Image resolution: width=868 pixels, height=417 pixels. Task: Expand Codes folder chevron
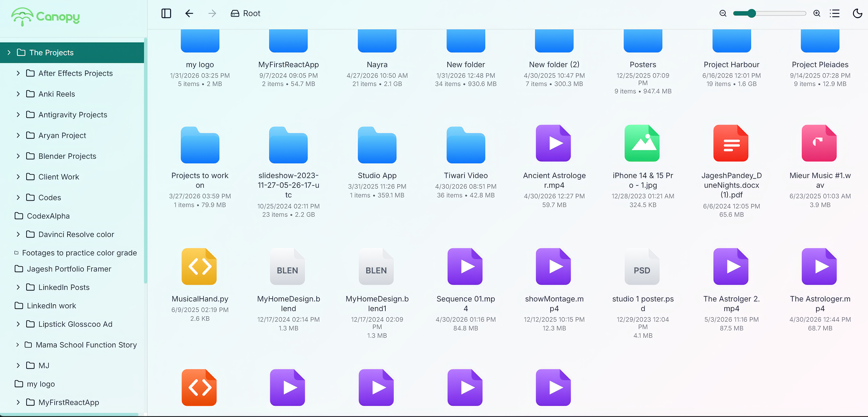tap(18, 197)
